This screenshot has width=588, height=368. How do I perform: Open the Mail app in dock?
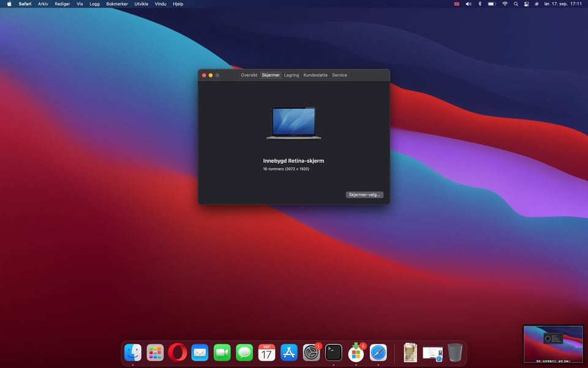(x=200, y=352)
